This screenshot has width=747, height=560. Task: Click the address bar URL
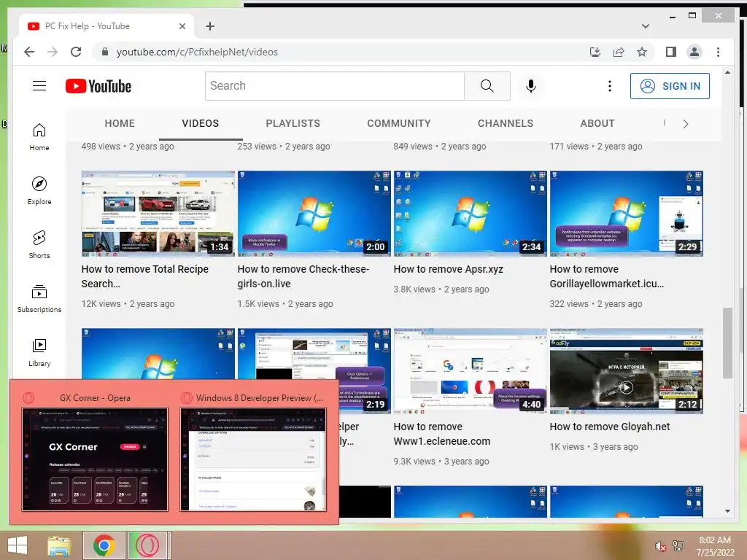tap(197, 52)
